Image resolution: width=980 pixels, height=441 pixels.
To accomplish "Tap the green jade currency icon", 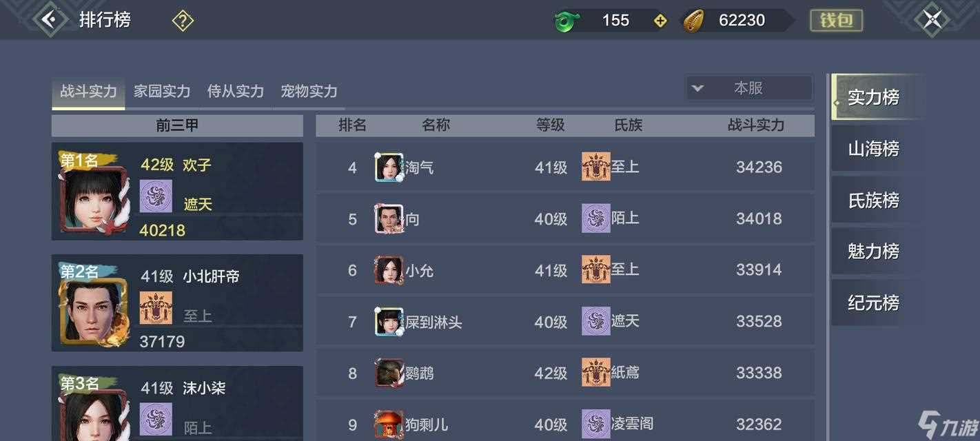I will coord(566,21).
